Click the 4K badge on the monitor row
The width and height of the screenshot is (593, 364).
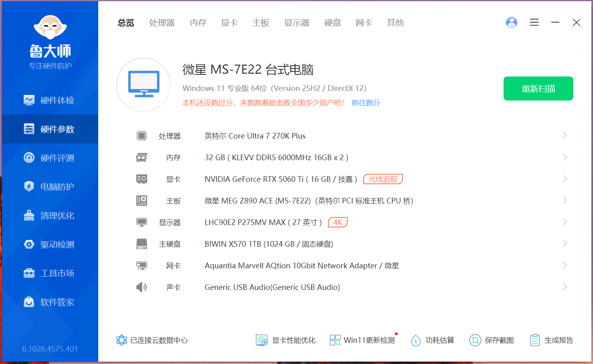point(338,222)
